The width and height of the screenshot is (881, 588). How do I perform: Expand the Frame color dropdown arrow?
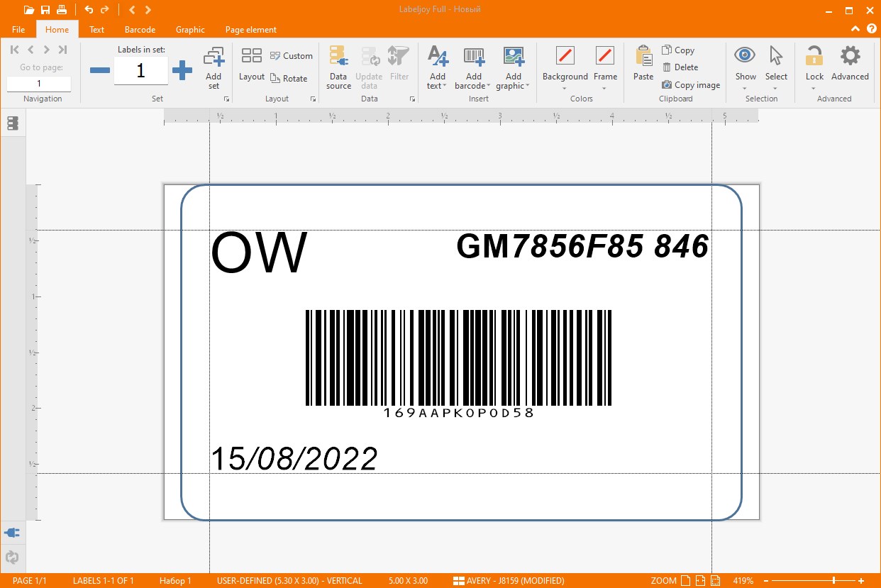[x=605, y=89]
